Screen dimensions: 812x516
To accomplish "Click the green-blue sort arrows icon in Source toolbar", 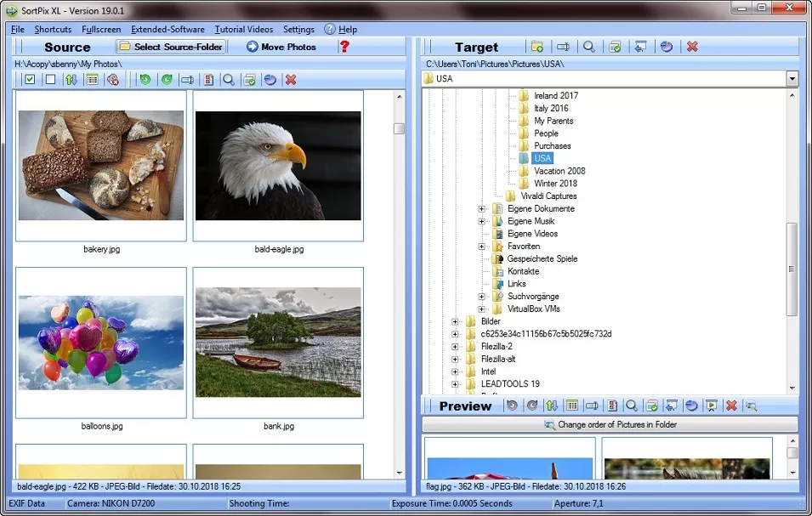I will (71, 79).
